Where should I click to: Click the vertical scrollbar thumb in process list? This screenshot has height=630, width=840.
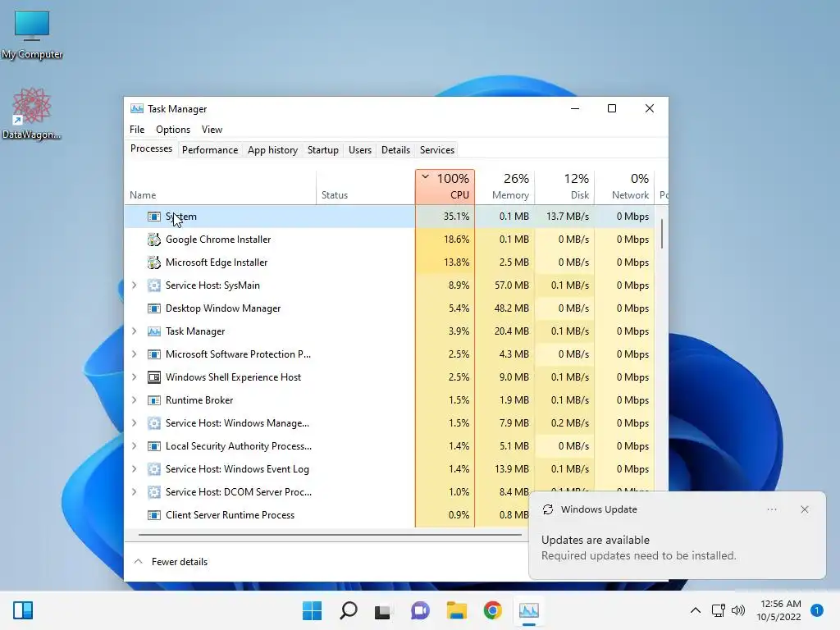pos(662,234)
